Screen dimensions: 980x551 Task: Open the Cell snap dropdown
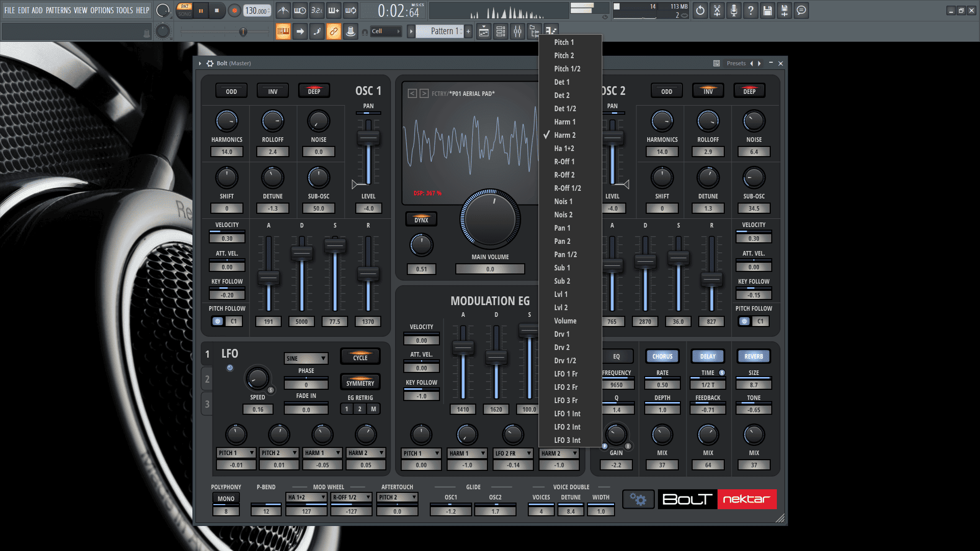[x=386, y=31]
